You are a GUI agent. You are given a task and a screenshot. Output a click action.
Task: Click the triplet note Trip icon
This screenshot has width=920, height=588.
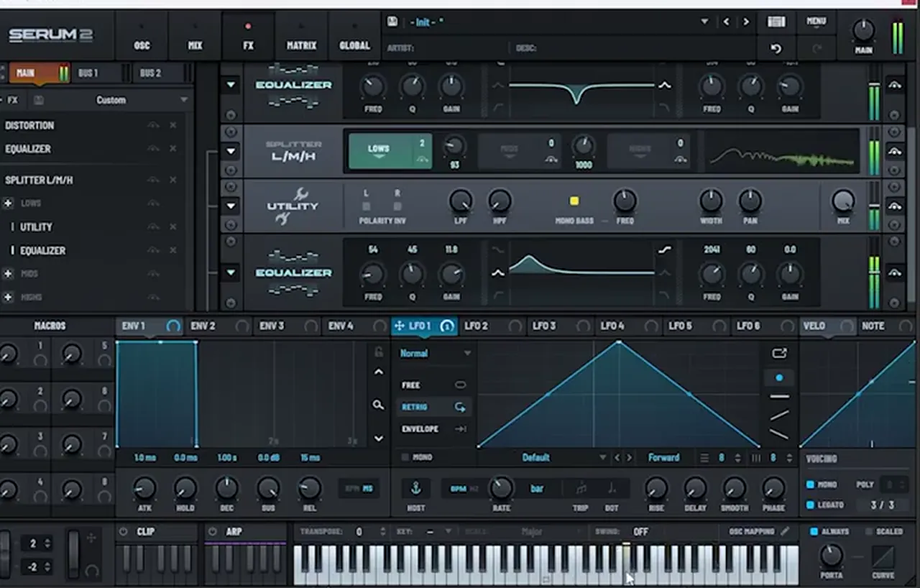pos(581,489)
